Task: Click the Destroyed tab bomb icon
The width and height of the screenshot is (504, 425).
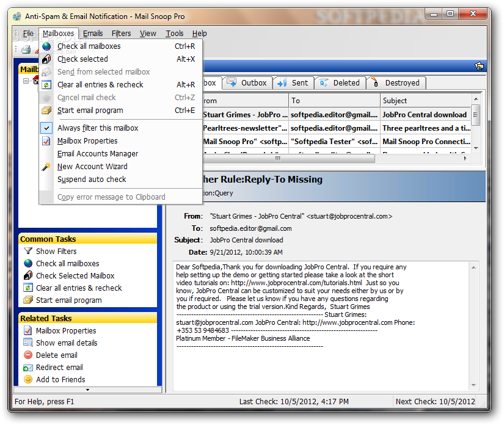Action: [374, 82]
